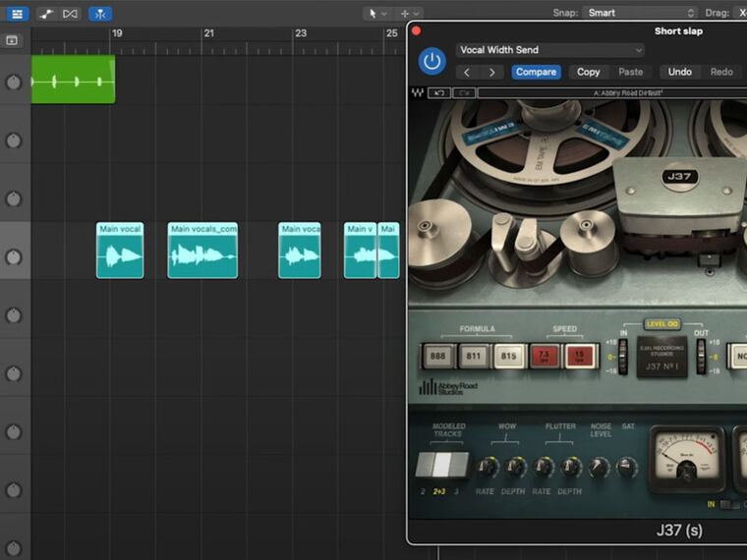The height and width of the screenshot is (560, 747).
Task: Click the automation curve icon
Action: [x=46, y=14]
